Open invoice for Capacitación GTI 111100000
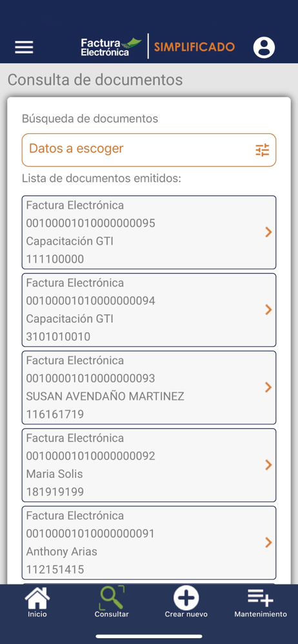Viewport: 298px width, 644px height. [149, 232]
